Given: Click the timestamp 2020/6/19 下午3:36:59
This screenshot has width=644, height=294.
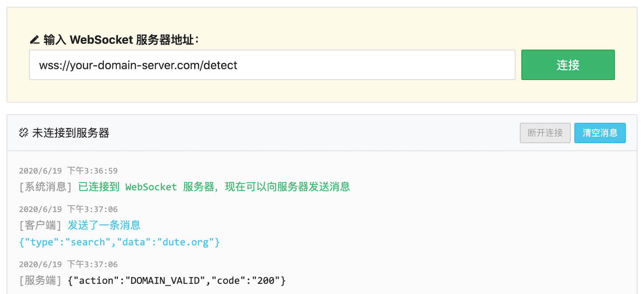Looking at the screenshot, I should click(68, 171).
